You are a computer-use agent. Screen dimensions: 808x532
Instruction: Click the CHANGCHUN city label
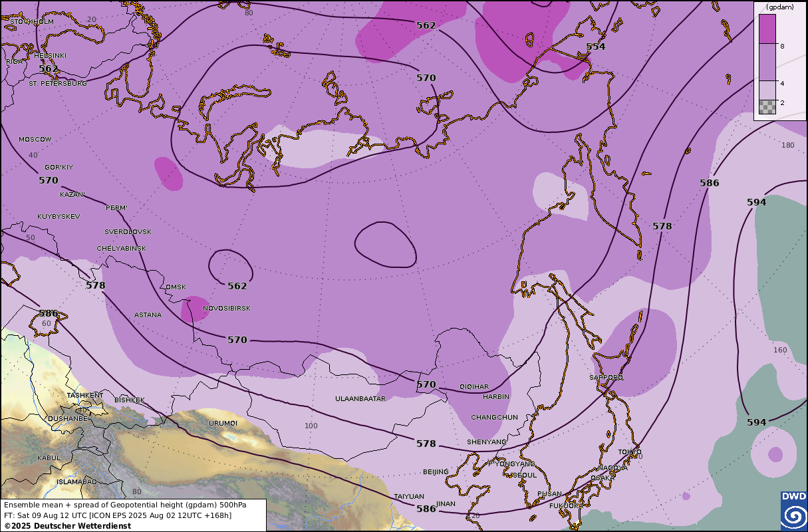pyautogui.click(x=494, y=418)
